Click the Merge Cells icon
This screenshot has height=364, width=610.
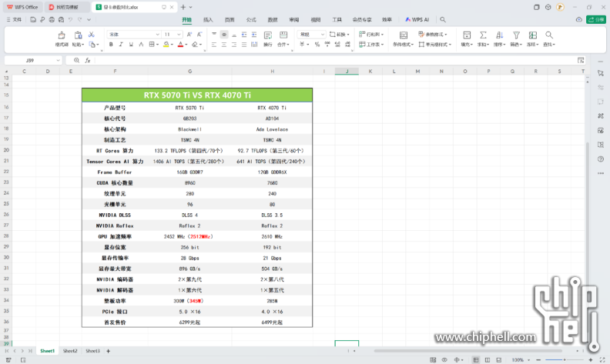click(283, 35)
